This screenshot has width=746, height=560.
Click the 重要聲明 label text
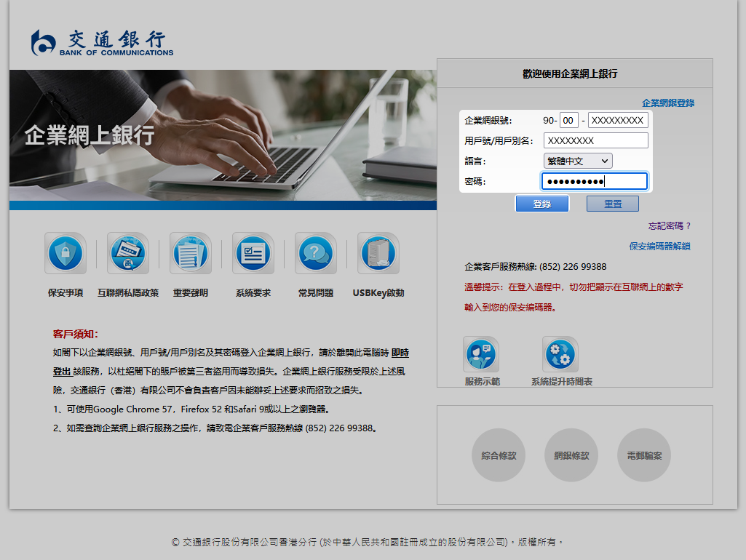tap(191, 293)
